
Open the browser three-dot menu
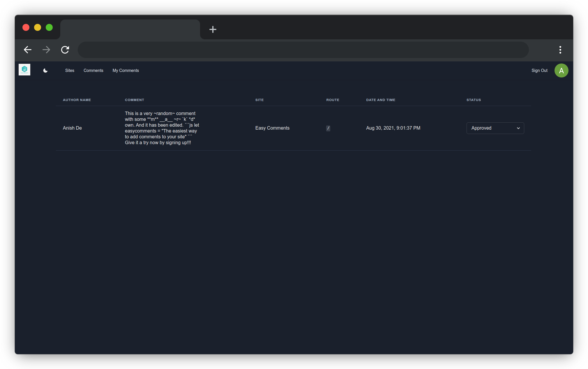(x=560, y=50)
